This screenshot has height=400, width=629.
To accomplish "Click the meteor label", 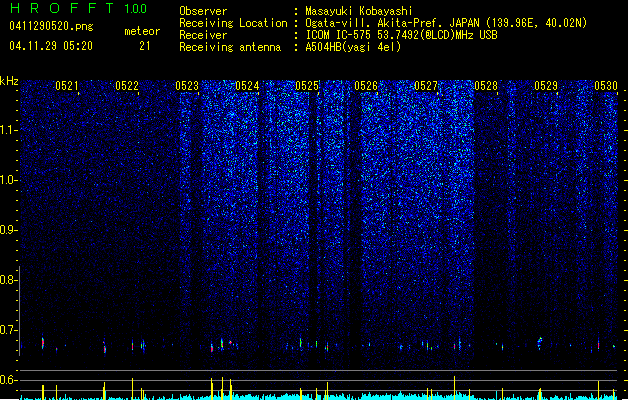I will point(142,31).
